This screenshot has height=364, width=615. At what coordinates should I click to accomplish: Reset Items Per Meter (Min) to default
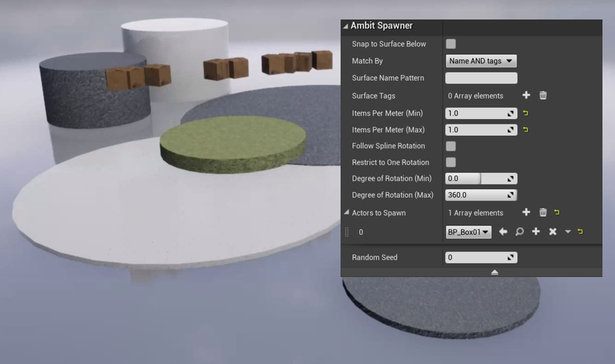(x=526, y=113)
